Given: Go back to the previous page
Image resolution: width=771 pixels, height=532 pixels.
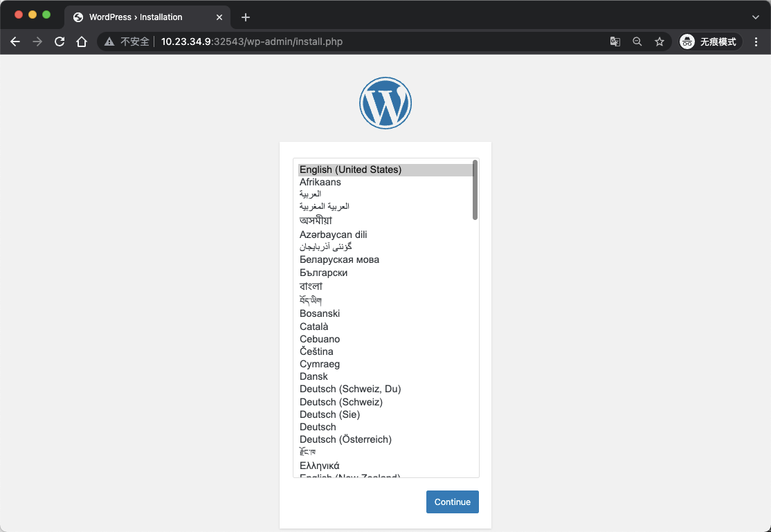Looking at the screenshot, I should (15, 42).
